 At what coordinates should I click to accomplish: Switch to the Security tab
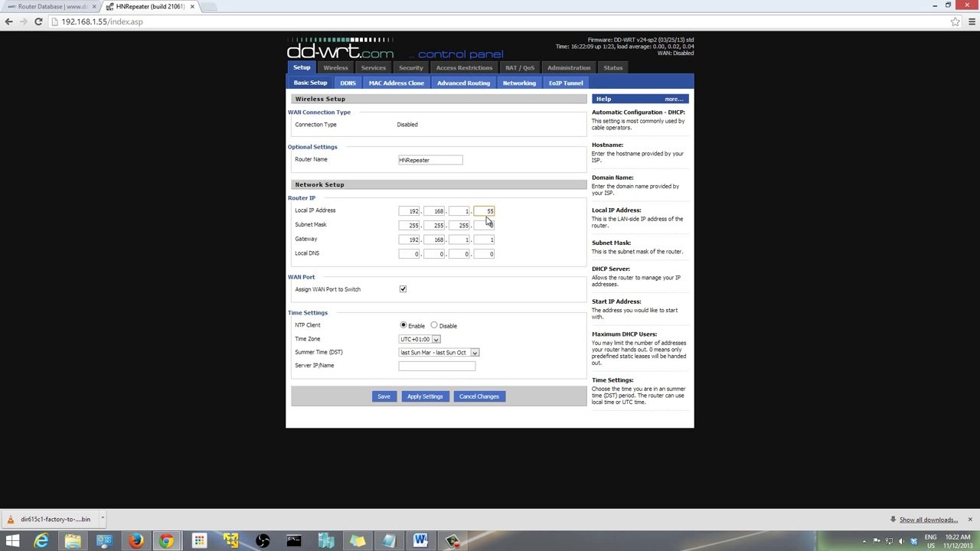pos(411,68)
